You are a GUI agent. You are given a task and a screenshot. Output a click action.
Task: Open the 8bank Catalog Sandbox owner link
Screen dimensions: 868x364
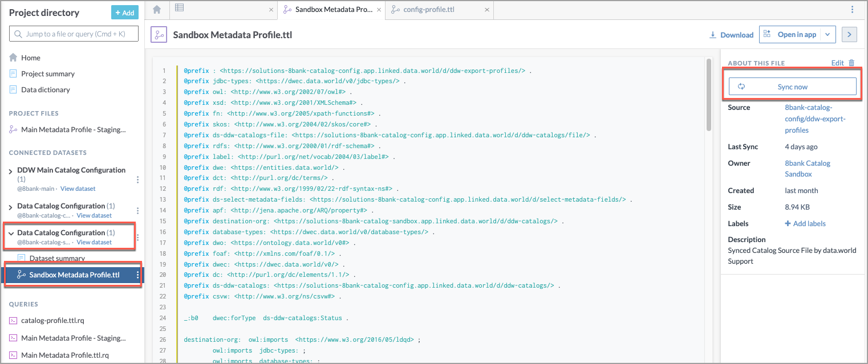pyautogui.click(x=808, y=169)
